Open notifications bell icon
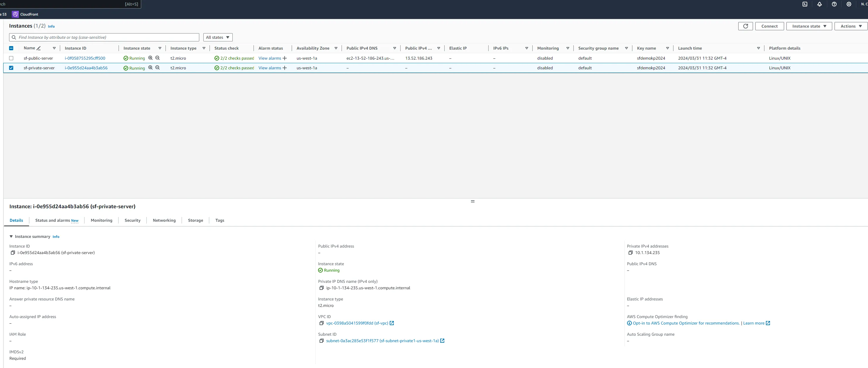This screenshot has height=368, width=868. point(820,4)
